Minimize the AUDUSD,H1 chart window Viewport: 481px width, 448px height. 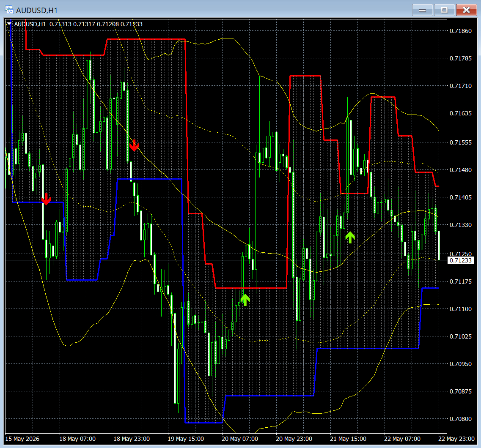click(x=423, y=10)
